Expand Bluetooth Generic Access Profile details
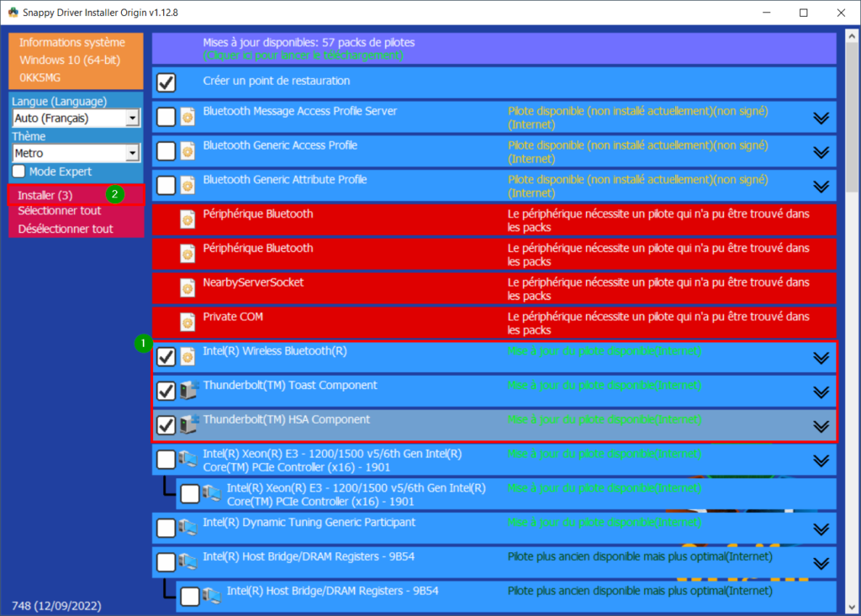 pyautogui.click(x=821, y=152)
